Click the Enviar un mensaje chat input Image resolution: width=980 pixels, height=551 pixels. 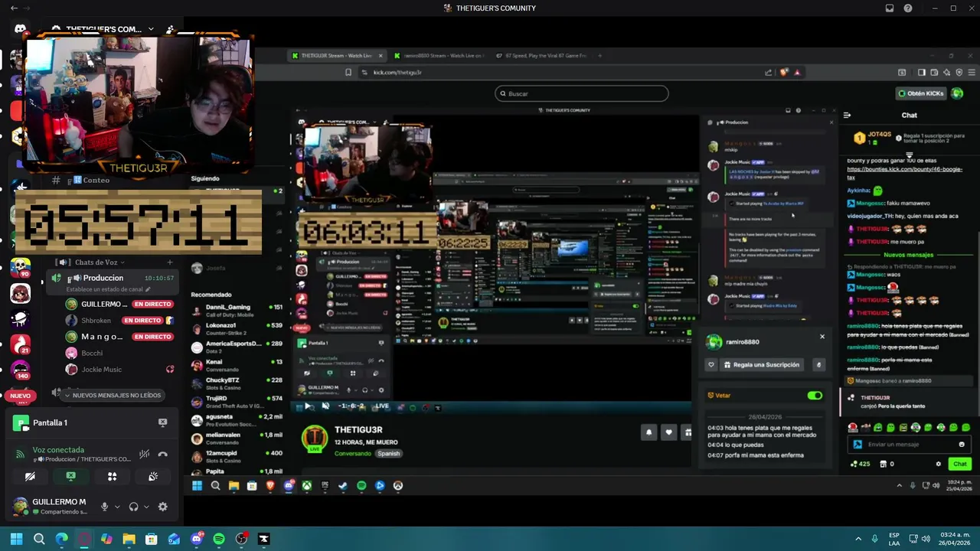[909, 444]
